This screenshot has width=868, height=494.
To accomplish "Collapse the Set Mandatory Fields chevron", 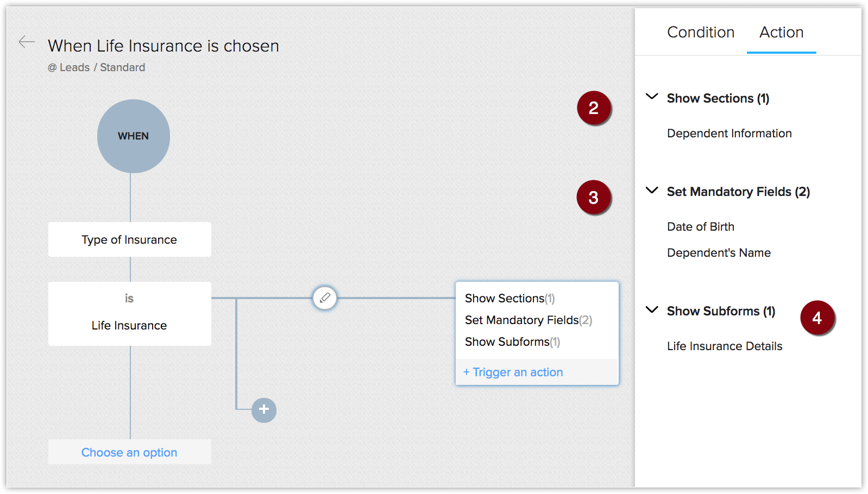I will click(652, 191).
